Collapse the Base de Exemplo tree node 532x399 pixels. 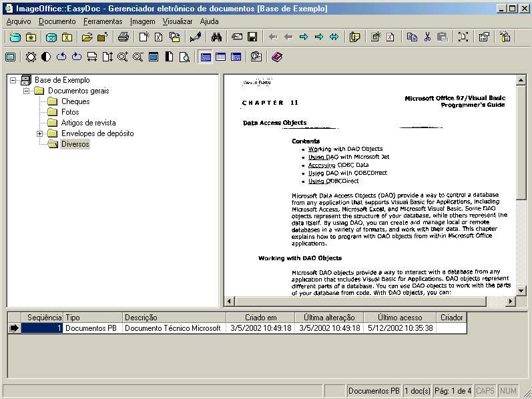pyautogui.click(x=13, y=81)
